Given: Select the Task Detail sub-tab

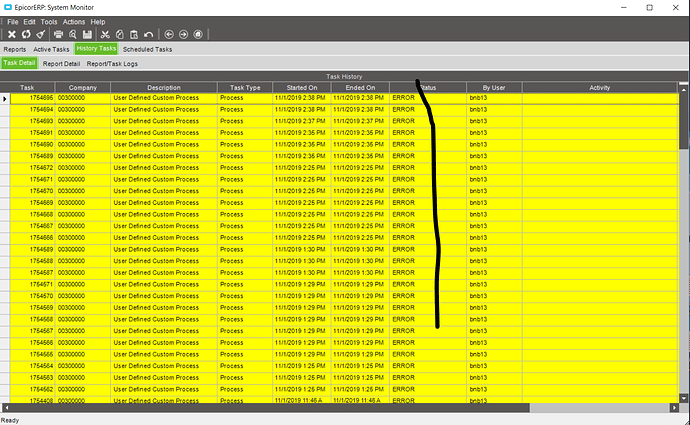Looking at the screenshot, I should click(x=19, y=63).
